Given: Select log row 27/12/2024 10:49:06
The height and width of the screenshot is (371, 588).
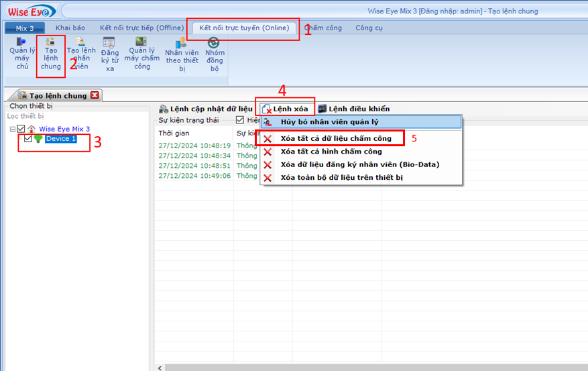Looking at the screenshot, I should tap(194, 176).
